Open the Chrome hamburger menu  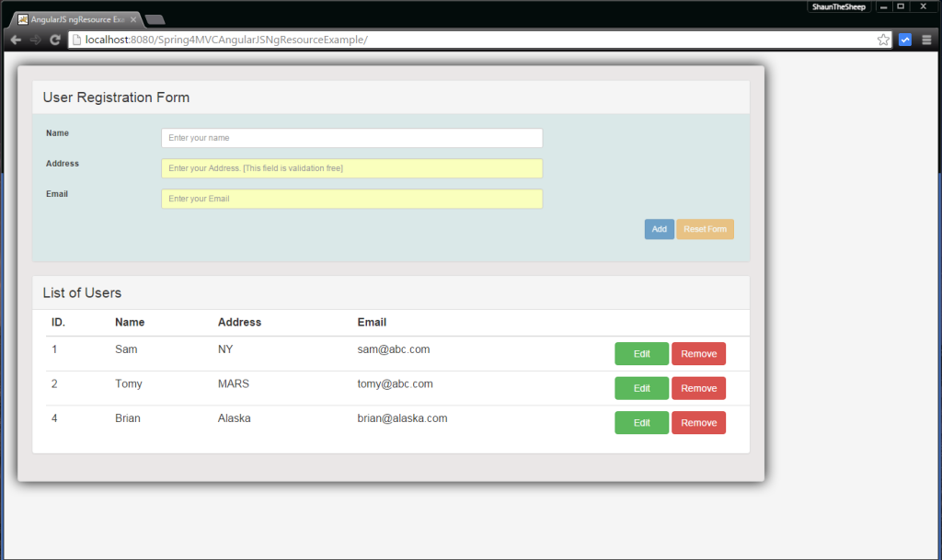pos(927,40)
